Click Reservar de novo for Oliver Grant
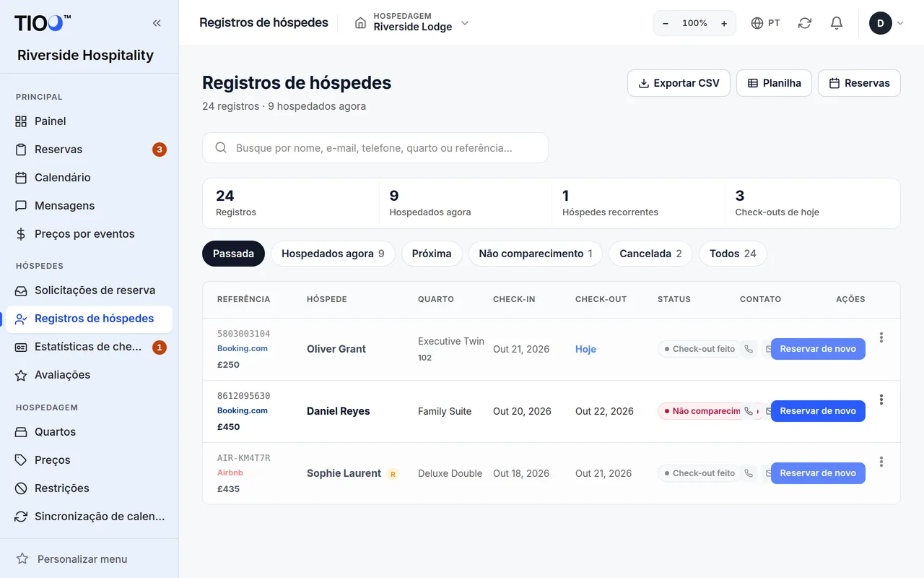Image resolution: width=924 pixels, height=578 pixels. pos(818,349)
